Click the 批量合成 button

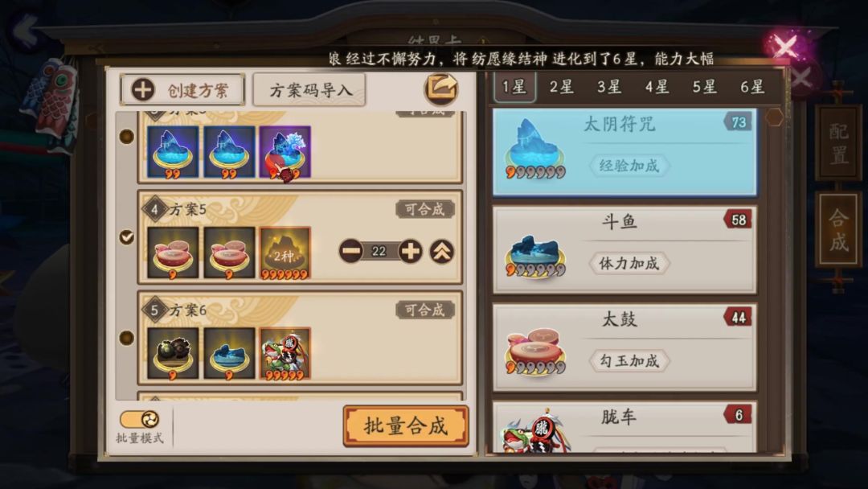click(406, 426)
